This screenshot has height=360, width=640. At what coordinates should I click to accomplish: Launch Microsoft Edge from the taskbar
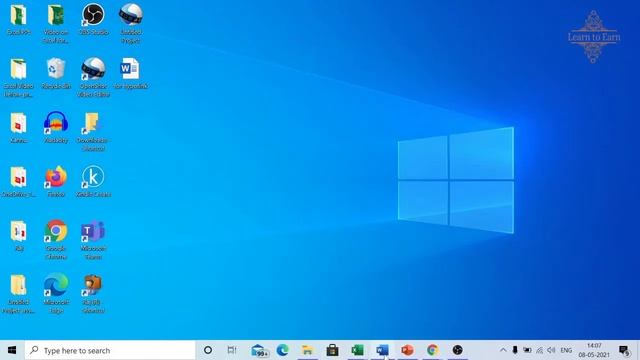tap(282, 350)
